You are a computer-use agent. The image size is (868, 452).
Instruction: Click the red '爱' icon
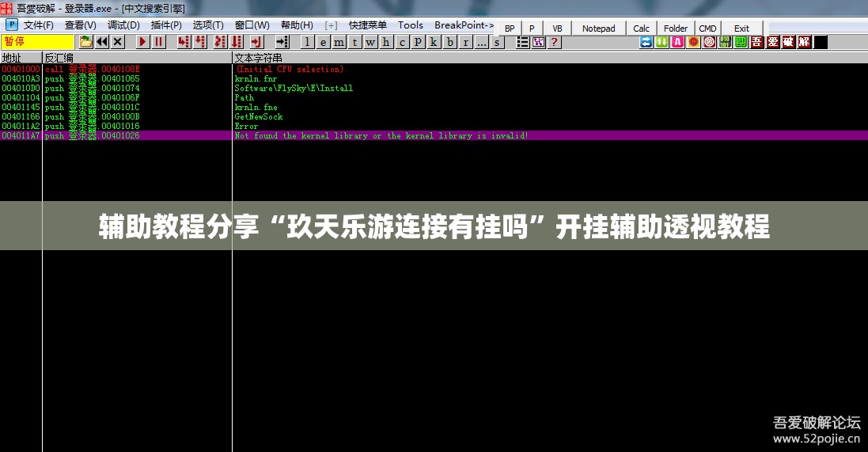(x=773, y=42)
